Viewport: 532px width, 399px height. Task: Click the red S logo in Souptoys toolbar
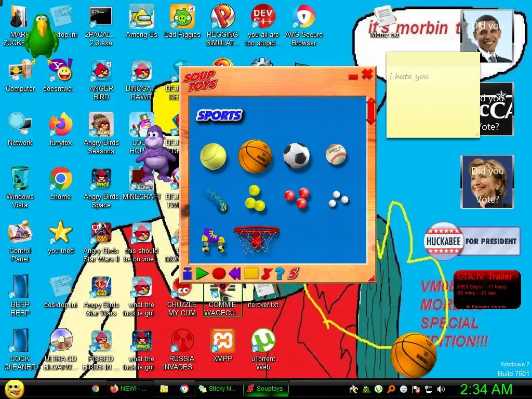tap(293, 273)
